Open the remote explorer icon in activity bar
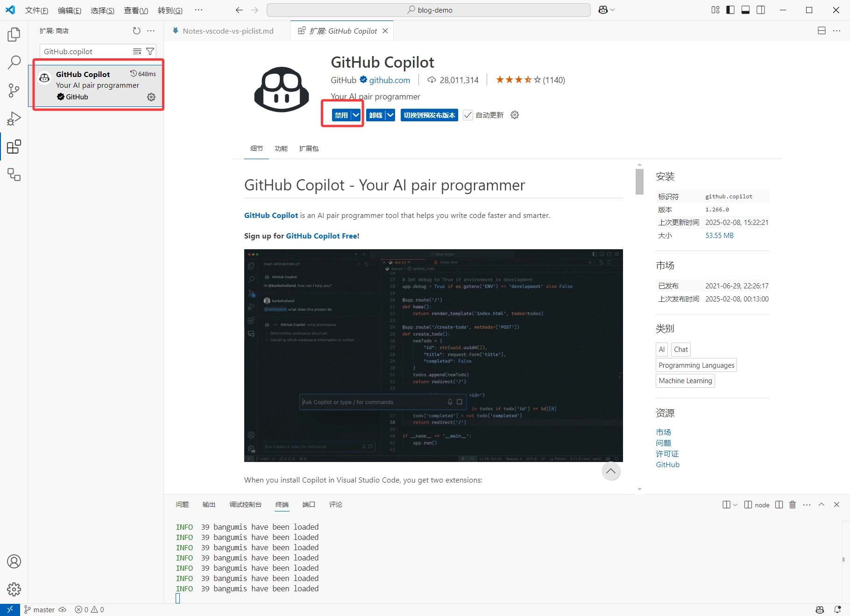This screenshot has height=616, width=850. [x=14, y=175]
